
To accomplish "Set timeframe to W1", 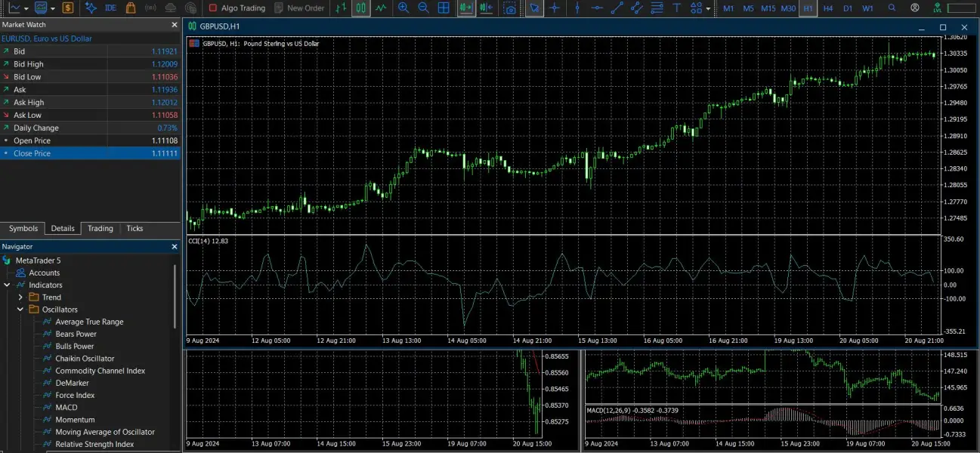I will tap(867, 8).
